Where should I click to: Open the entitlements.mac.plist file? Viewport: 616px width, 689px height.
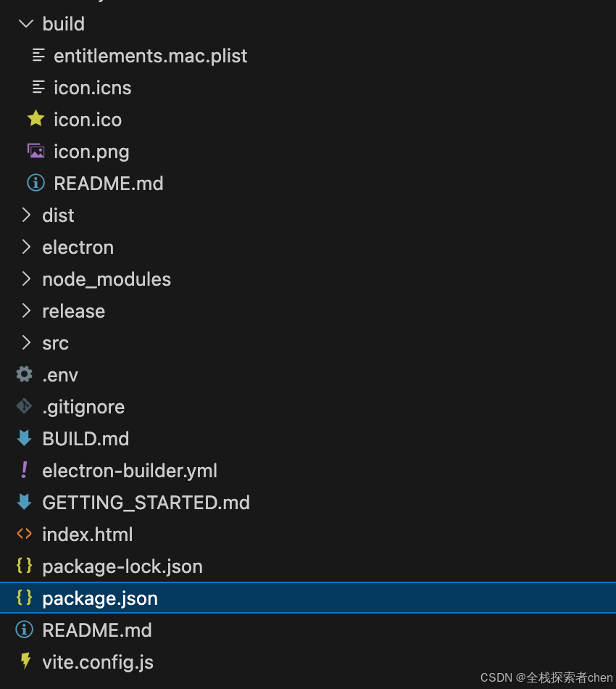(150, 55)
